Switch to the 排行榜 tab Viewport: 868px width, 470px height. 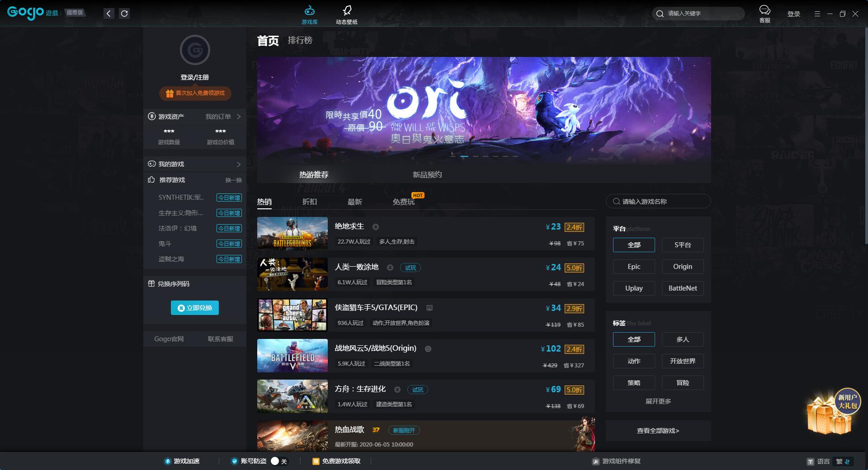point(300,40)
